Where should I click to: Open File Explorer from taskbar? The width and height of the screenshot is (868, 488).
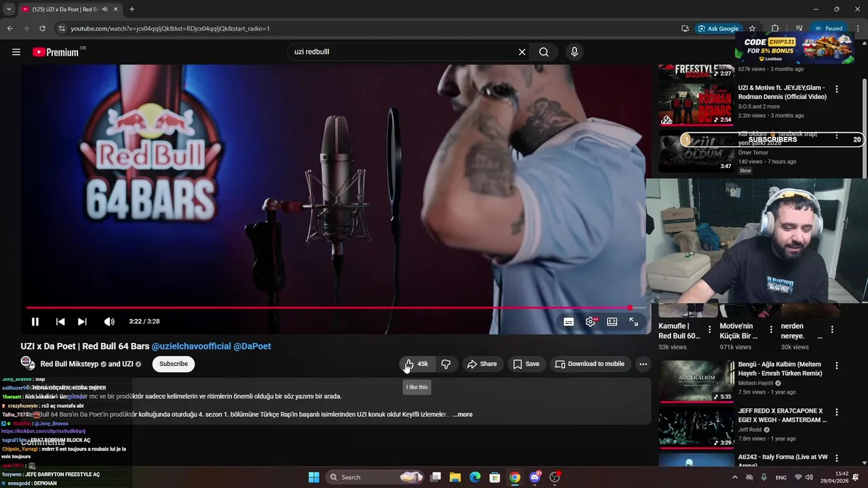point(455,477)
